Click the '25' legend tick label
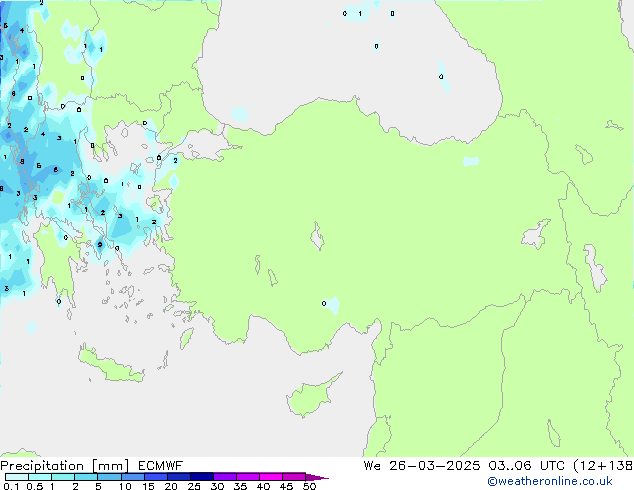 [194, 486]
